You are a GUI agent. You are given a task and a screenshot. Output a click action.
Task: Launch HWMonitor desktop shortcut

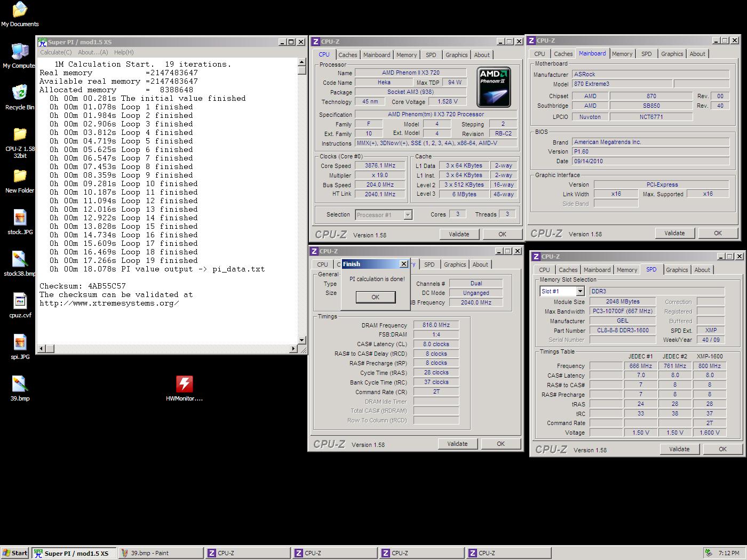click(184, 389)
